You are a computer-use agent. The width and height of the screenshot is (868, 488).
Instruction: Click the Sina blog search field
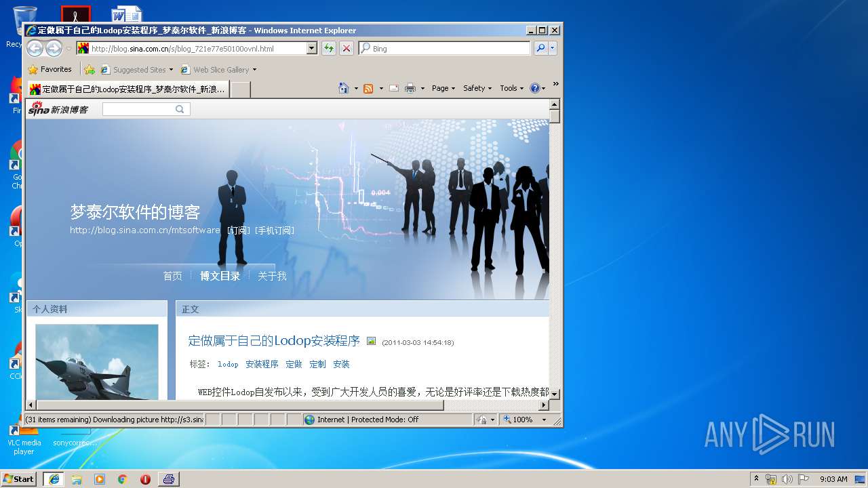tap(138, 109)
